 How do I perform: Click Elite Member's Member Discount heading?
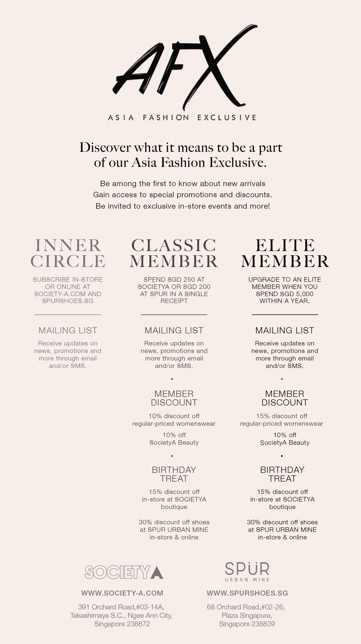point(285,398)
